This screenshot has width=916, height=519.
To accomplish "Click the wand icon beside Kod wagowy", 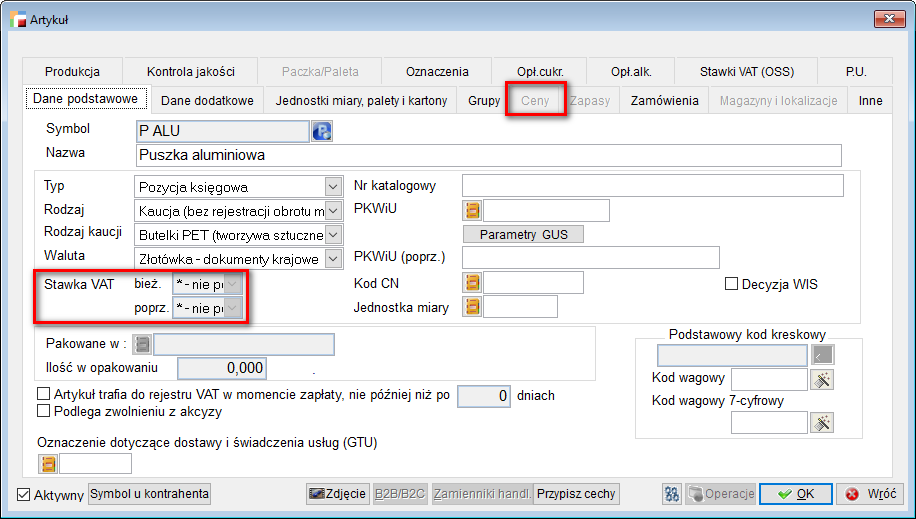I will (823, 379).
